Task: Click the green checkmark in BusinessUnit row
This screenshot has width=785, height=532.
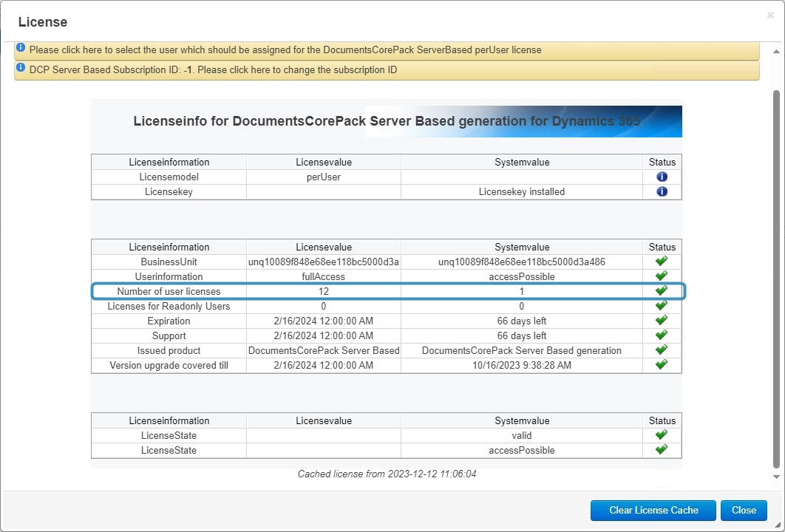Action: point(662,262)
